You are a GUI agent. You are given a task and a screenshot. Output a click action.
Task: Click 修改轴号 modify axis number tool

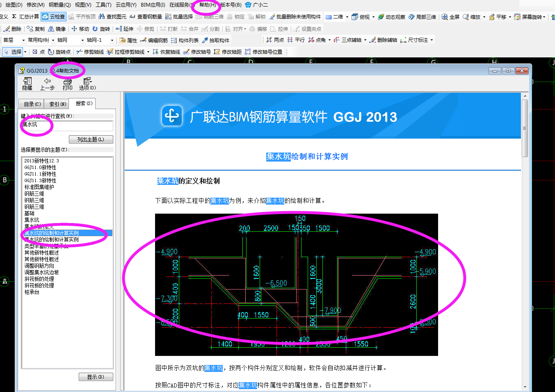click(x=197, y=52)
